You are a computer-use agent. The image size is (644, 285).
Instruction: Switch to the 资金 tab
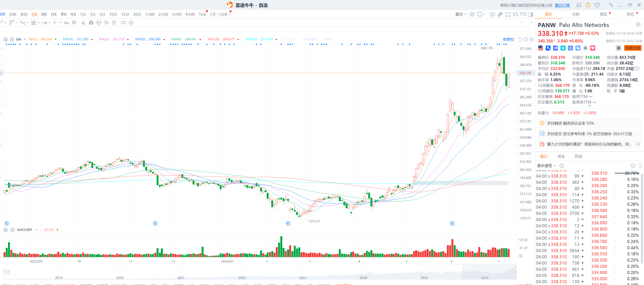point(561,156)
